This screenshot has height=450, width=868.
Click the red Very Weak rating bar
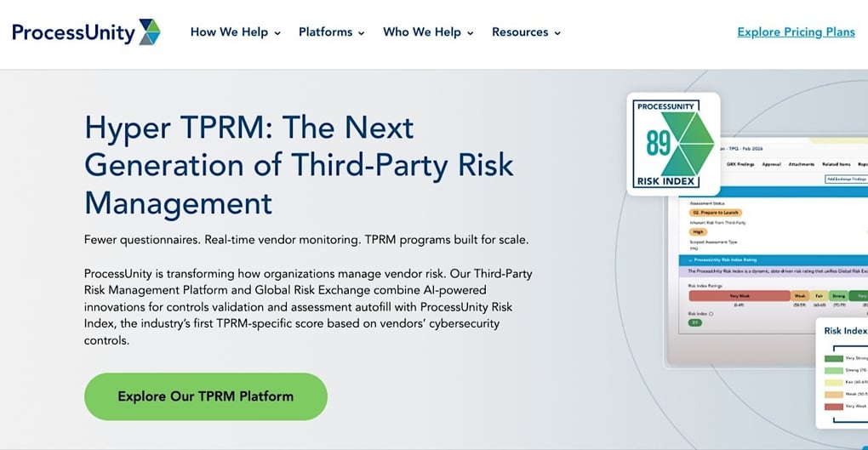(740, 296)
